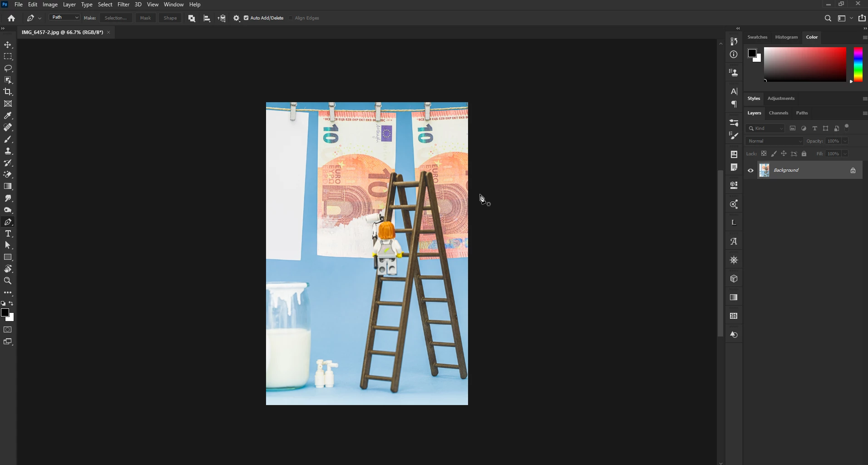
Task: Switch to the Channels tab
Action: point(778,113)
